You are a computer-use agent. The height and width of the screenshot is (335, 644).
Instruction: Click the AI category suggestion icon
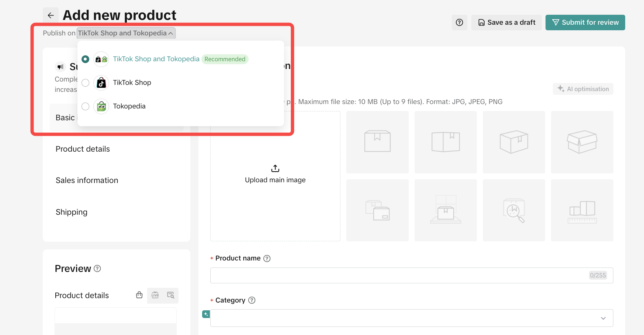click(x=206, y=314)
